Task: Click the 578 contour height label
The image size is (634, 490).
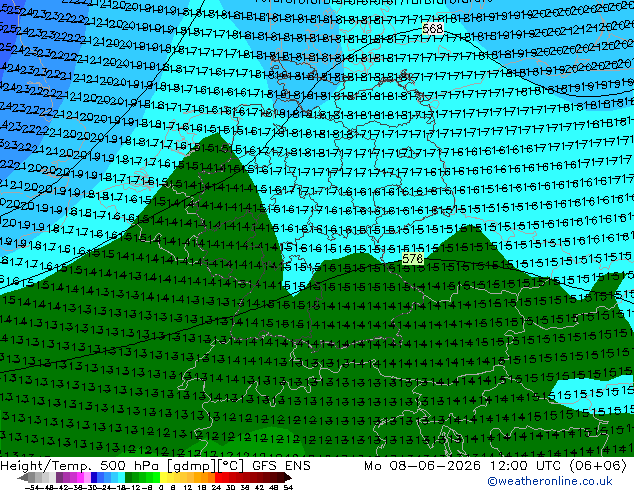Action: point(412,258)
